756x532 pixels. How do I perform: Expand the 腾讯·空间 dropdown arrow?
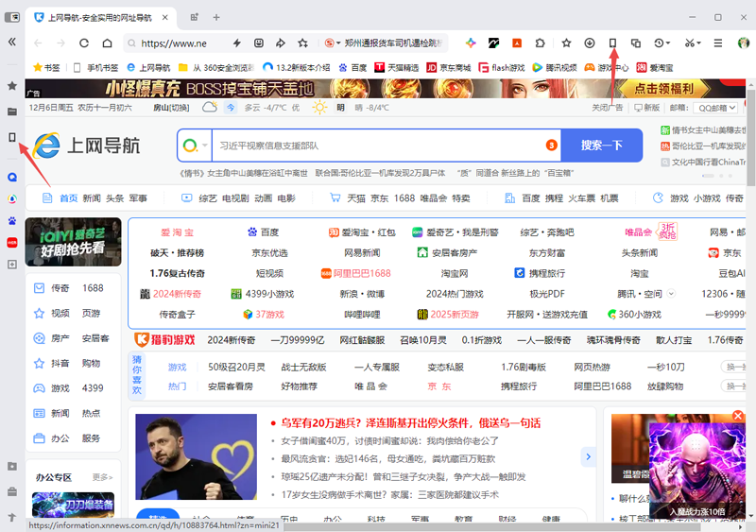671,293
